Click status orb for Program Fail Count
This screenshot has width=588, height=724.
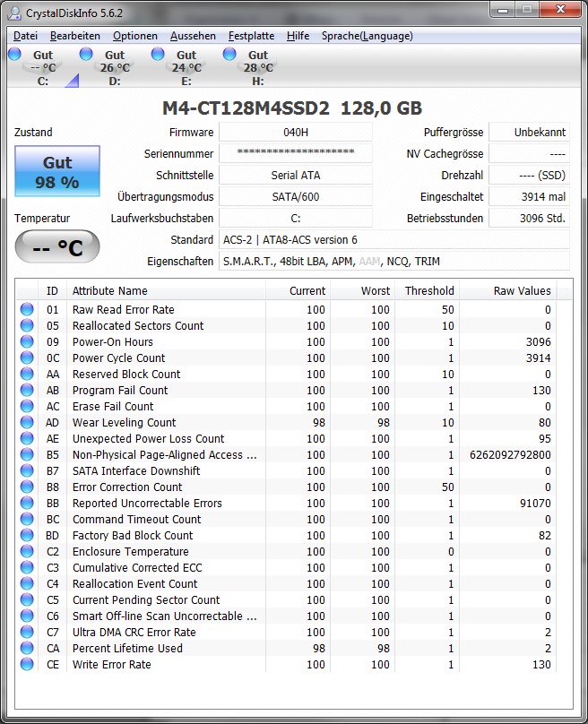(27, 390)
